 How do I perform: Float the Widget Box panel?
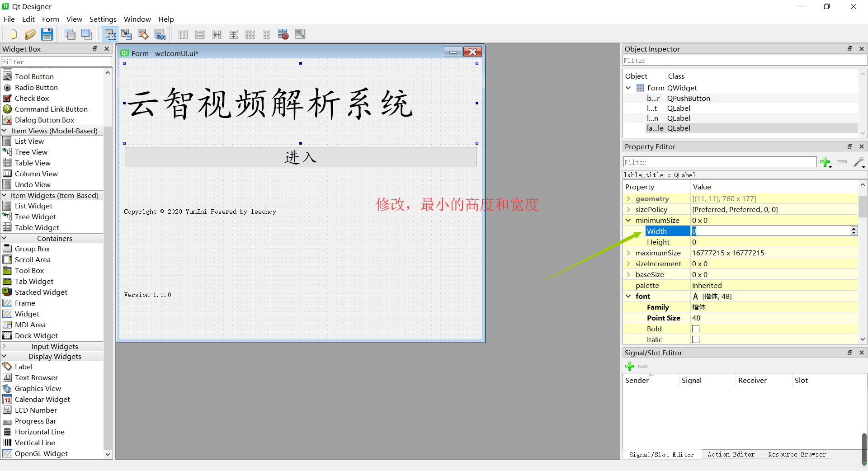(x=95, y=49)
